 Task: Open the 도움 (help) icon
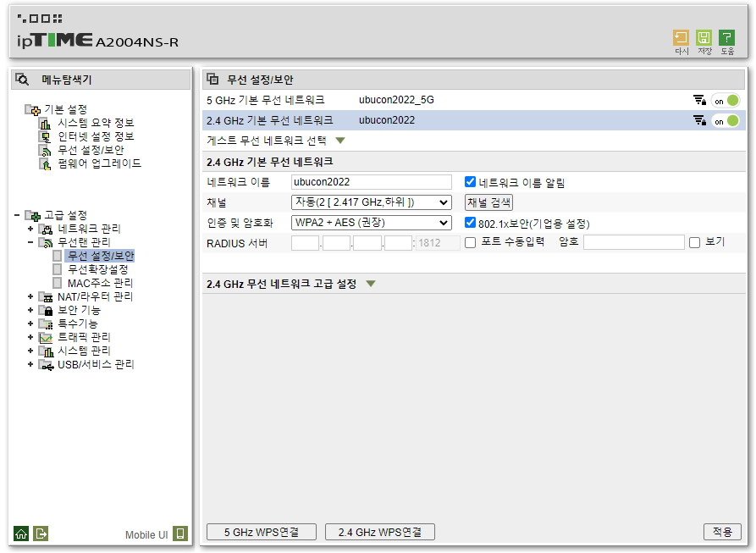(x=726, y=38)
